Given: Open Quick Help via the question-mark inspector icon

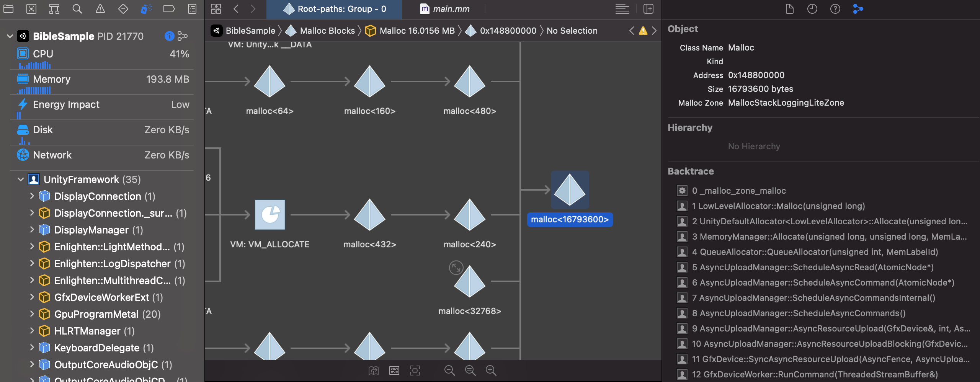Looking at the screenshot, I should pyautogui.click(x=835, y=8).
